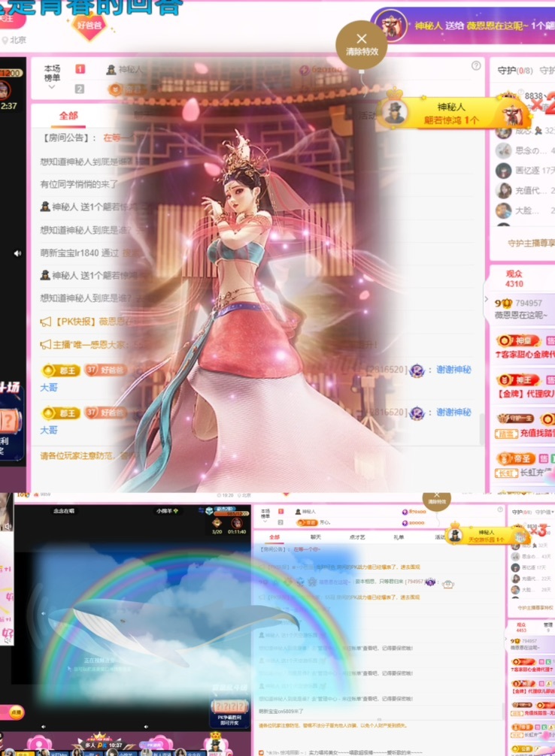Image resolution: width=555 pixels, height=756 pixels.
Task: Click 870100 score in lower leaderboard
Action: pyautogui.click(x=414, y=512)
